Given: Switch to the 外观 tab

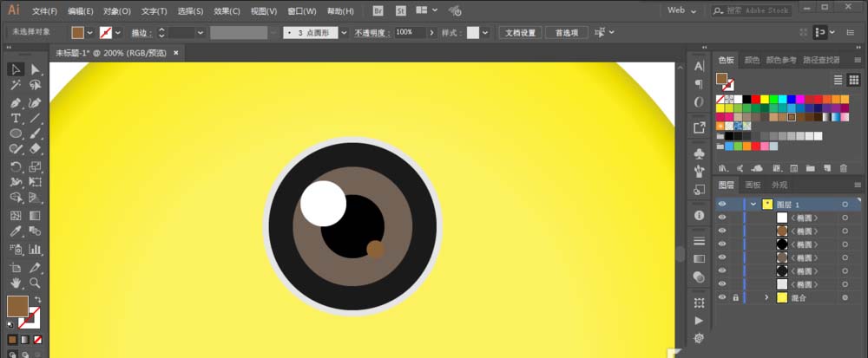Looking at the screenshot, I should coord(779,186).
